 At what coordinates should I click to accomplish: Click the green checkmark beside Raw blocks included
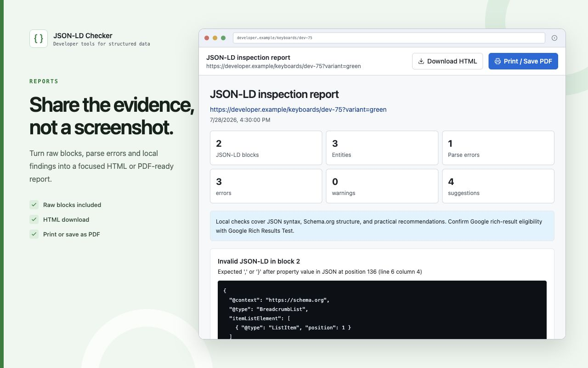tap(34, 205)
